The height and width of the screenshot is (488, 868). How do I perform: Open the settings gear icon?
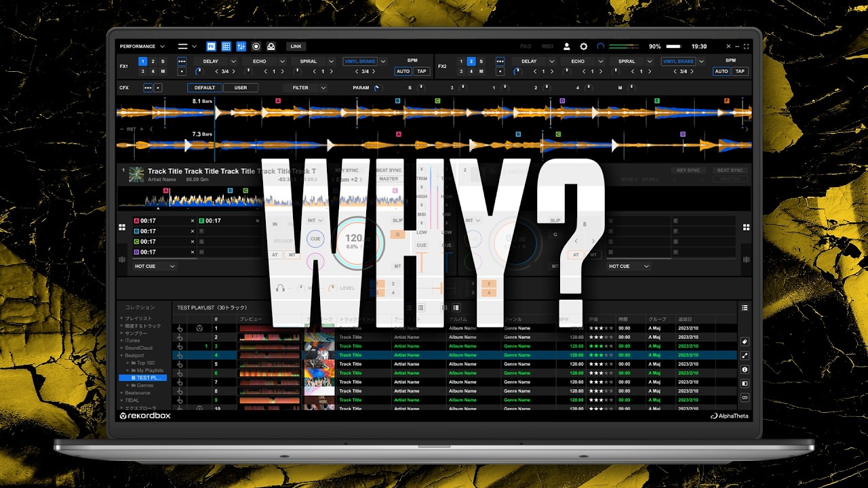pyautogui.click(x=583, y=47)
